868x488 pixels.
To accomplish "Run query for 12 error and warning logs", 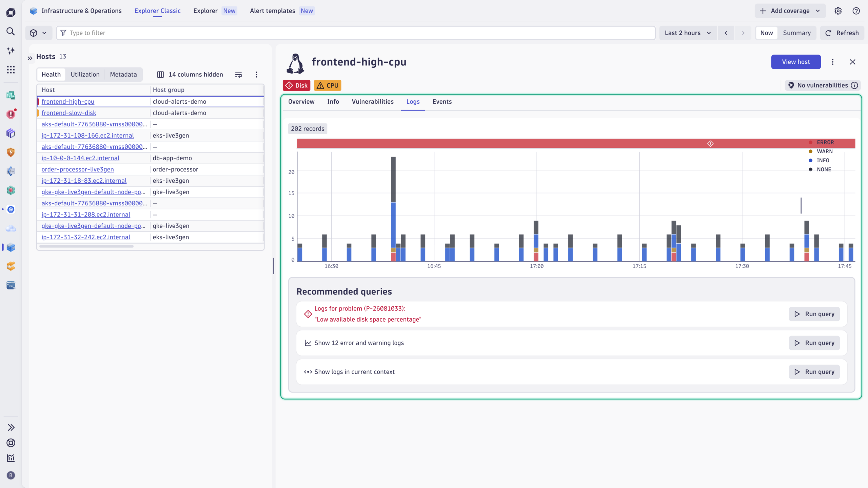I will tap(814, 343).
